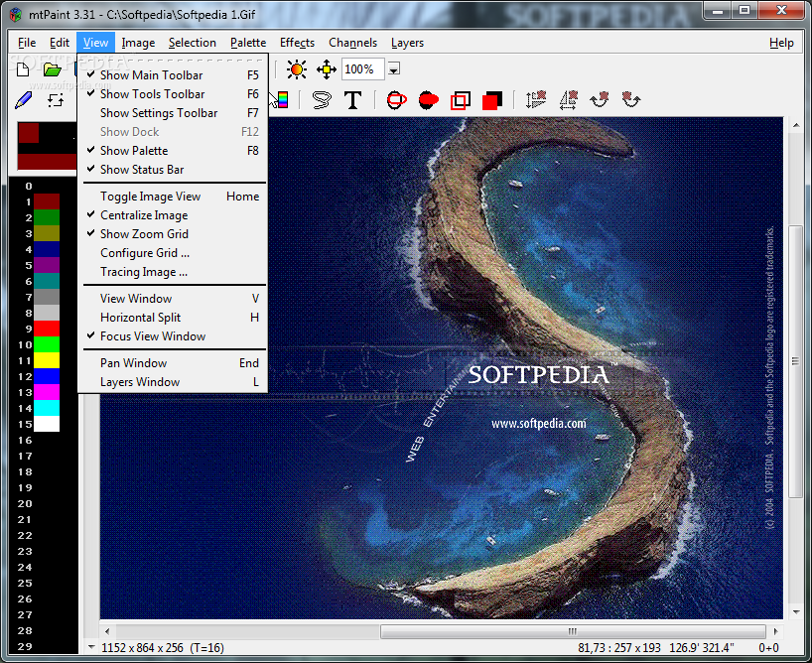
Task: Click the filled ellipse icon
Action: coord(428,100)
